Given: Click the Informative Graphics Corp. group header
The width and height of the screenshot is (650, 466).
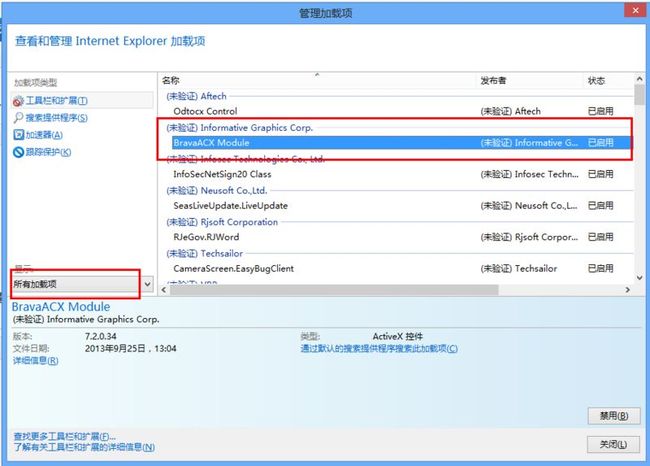Looking at the screenshot, I should (240, 128).
